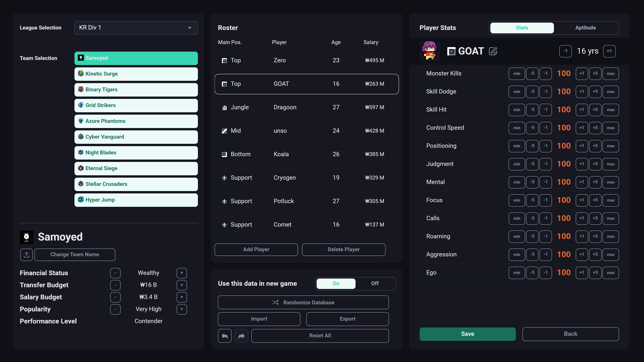Screen dimensions: 644x362
Task: Select Kinetic Surge team icon entry
Action: (81, 74)
